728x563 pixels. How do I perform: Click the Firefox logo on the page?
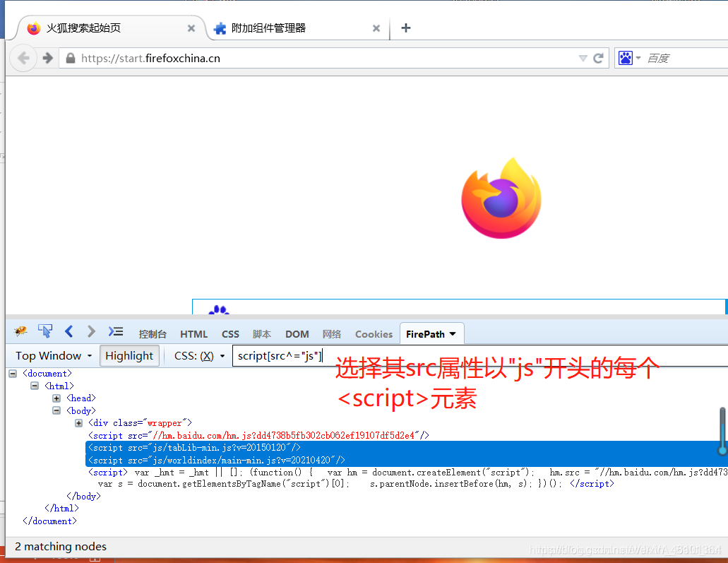coord(501,198)
